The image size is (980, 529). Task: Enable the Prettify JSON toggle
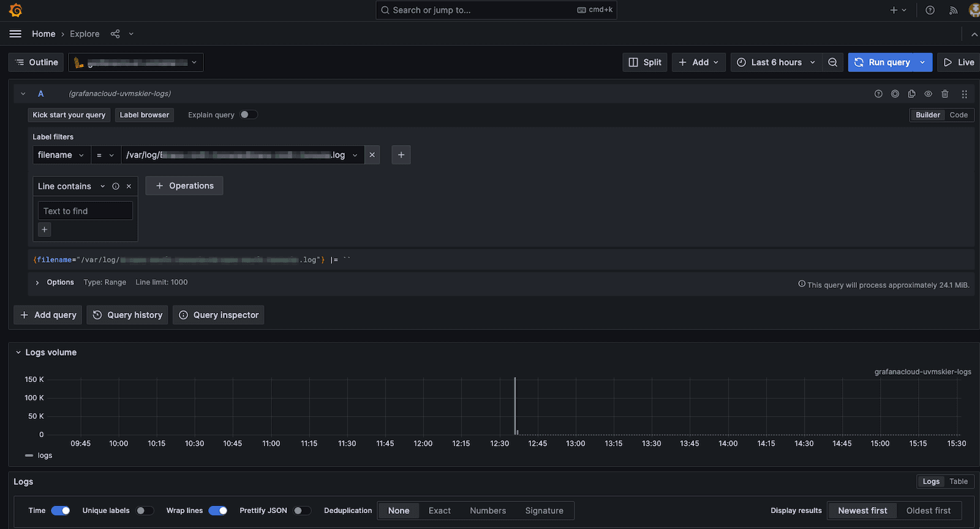point(302,511)
